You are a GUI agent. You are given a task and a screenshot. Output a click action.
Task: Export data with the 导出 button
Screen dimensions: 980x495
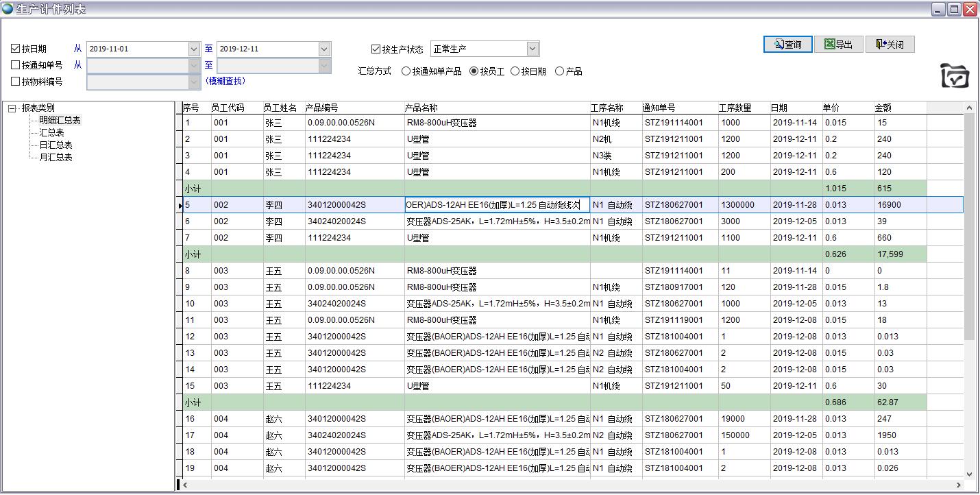[838, 45]
